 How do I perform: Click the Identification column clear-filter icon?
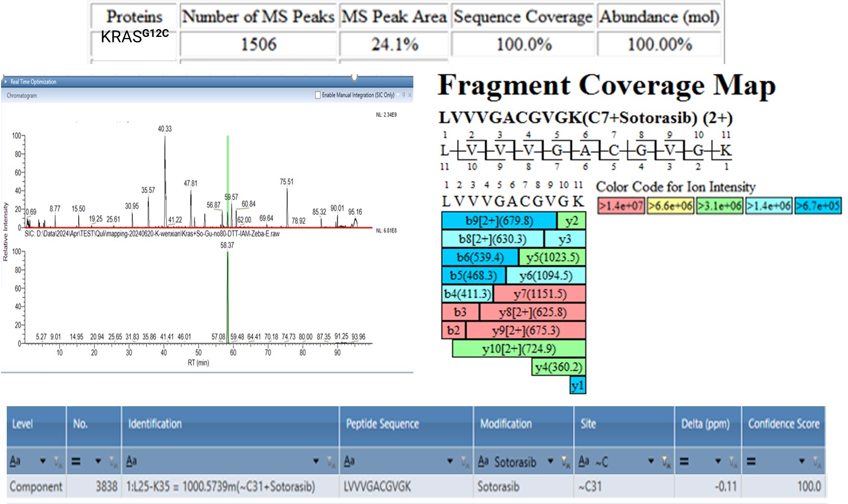(331, 462)
